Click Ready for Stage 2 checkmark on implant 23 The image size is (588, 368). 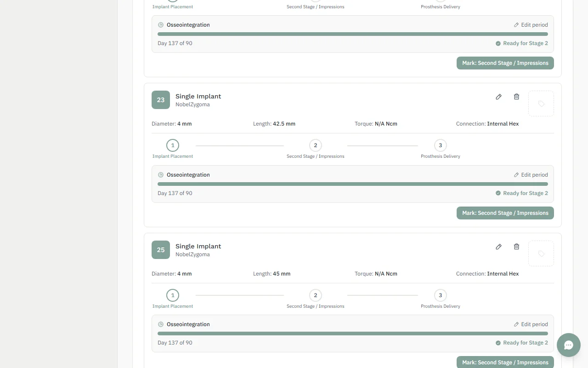[x=498, y=193]
